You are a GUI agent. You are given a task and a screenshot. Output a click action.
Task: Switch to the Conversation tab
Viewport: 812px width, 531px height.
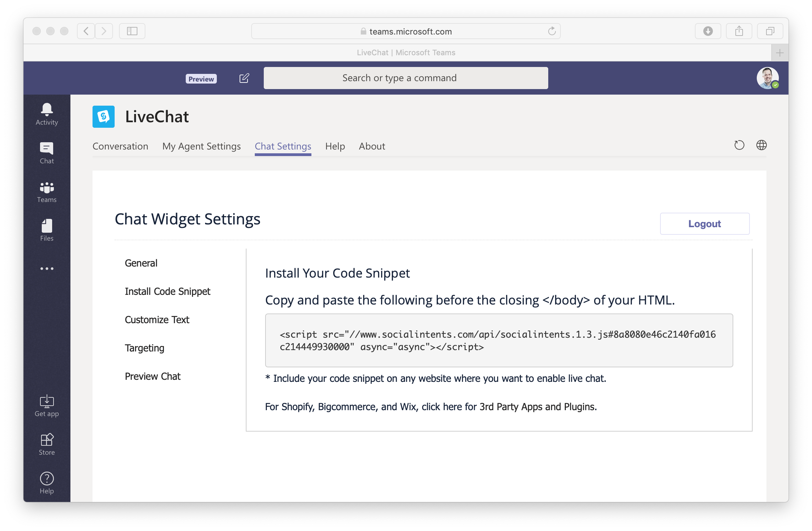pos(121,146)
